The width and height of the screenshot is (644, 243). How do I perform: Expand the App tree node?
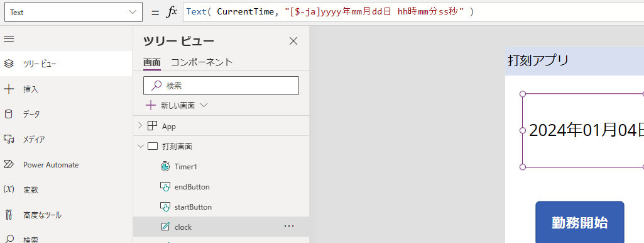pos(141,126)
